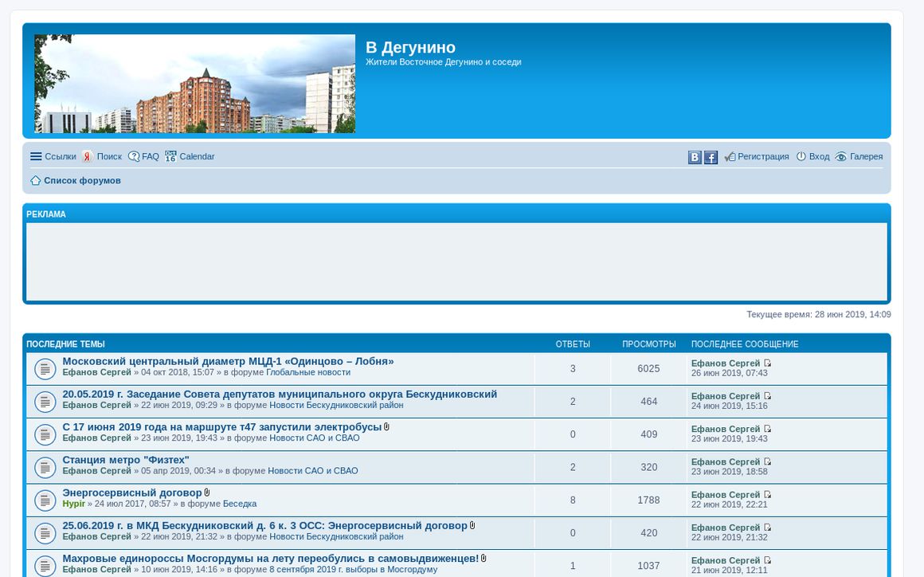Open topic 20.05.2019 Заседание Совета депутатов
924x577 pixels.
pyautogui.click(x=280, y=394)
